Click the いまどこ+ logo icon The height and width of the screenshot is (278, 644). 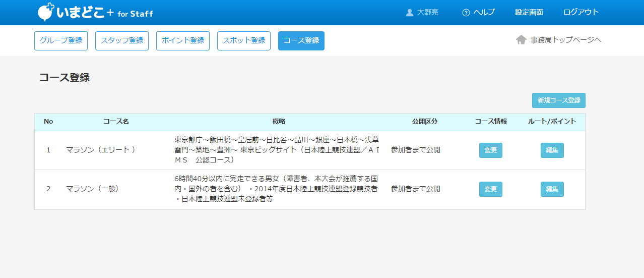[46, 12]
